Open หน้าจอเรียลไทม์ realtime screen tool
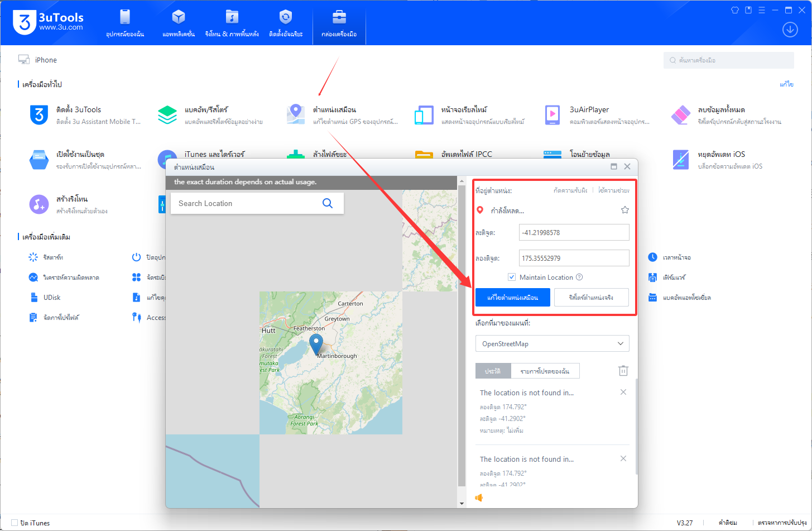812x531 pixels. (x=469, y=115)
